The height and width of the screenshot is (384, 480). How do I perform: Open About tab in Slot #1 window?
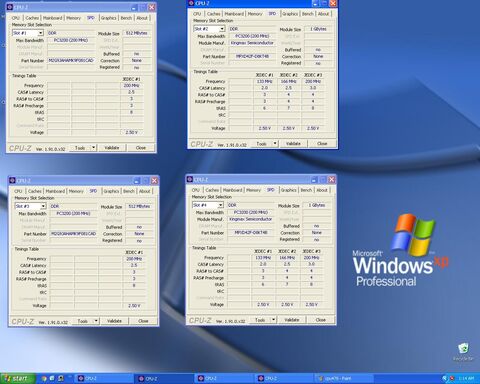(142, 18)
